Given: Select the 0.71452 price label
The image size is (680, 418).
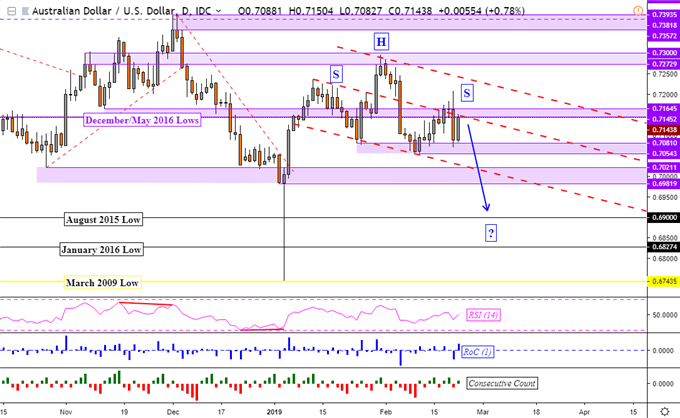Looking at the screenshot, I should click(x=663, y=119).
